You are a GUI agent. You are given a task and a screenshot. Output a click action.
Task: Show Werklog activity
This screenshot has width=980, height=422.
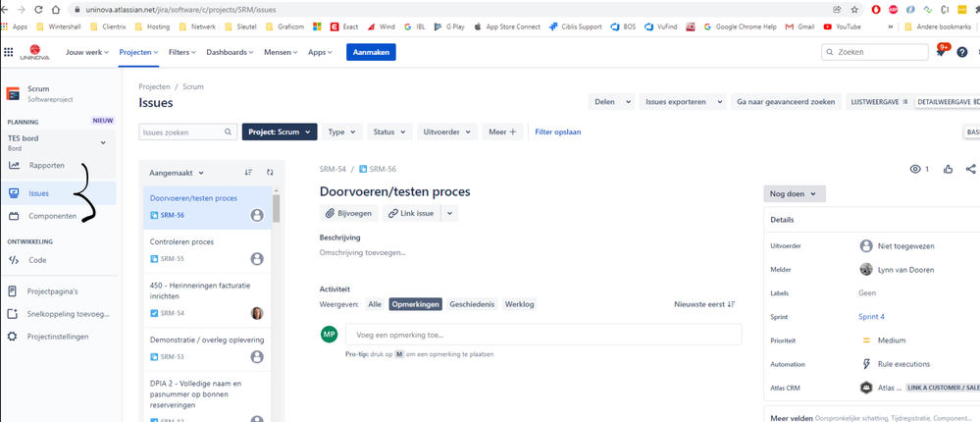click(x=519, y=304)
